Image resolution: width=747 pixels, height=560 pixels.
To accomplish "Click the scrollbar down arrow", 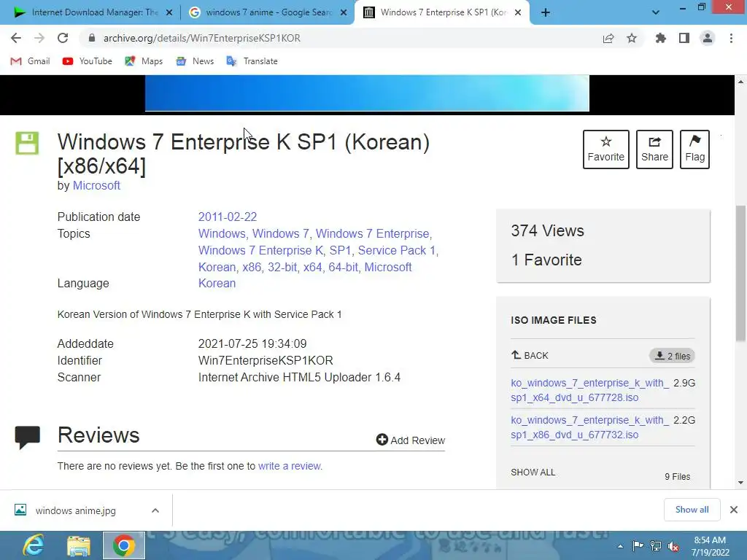I will (x=740, y=483).
